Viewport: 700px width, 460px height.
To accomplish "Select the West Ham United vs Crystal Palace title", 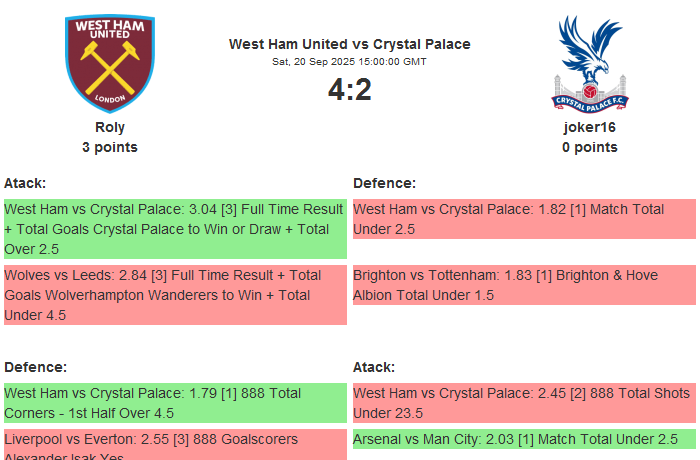I will point(349,44).
